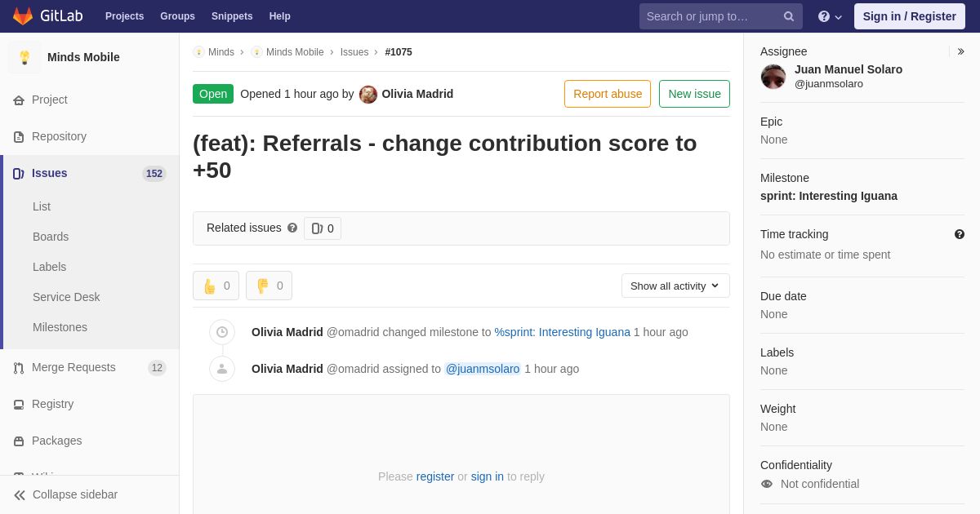Viewport: 980px width, 514px height.
Task: Click the Minds Mobile lightbulb project avatar
Action: tap(24, 57)
